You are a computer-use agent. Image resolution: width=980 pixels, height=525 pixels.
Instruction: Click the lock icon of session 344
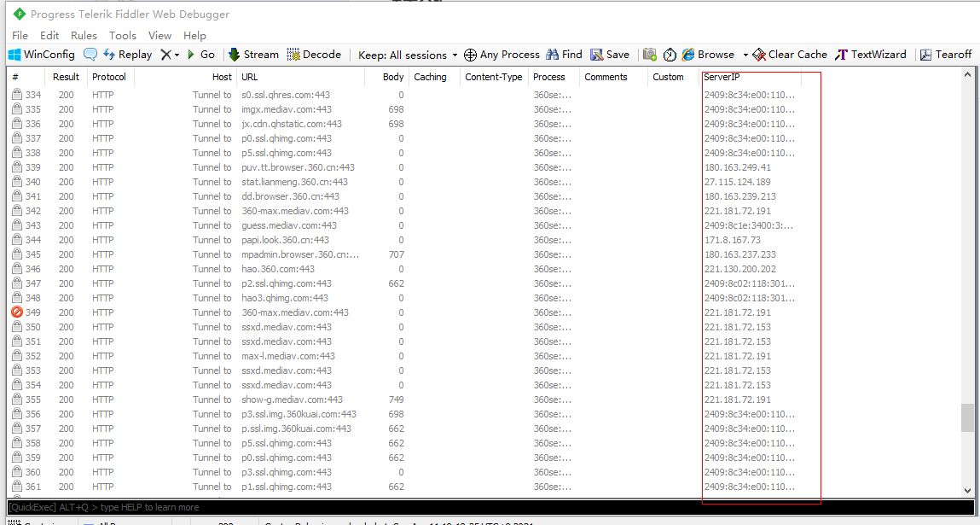coord(17,240)
